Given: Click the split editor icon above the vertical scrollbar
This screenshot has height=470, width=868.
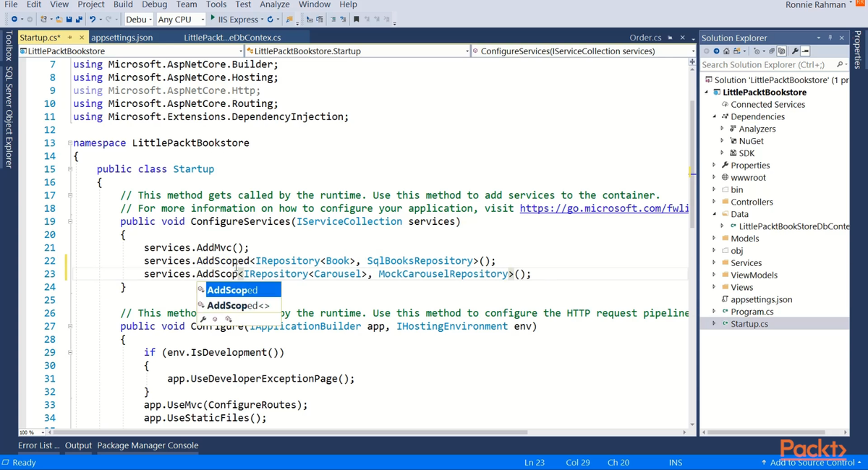Looking at the screenshot, I should click(x=692, y=63).
